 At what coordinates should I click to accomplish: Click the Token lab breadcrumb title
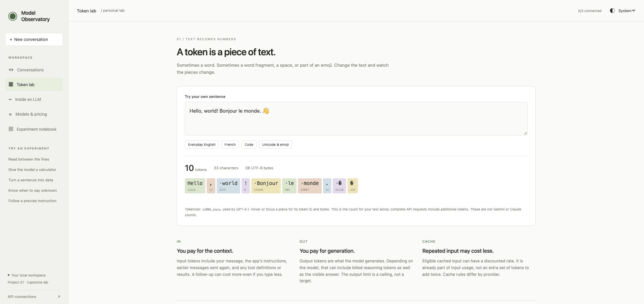[x=87, y=11]
